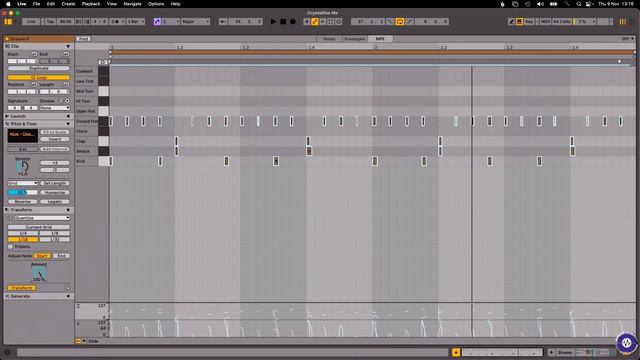Click the Invert button
Viewport: 640px width, 360px height.
point(55,139)
